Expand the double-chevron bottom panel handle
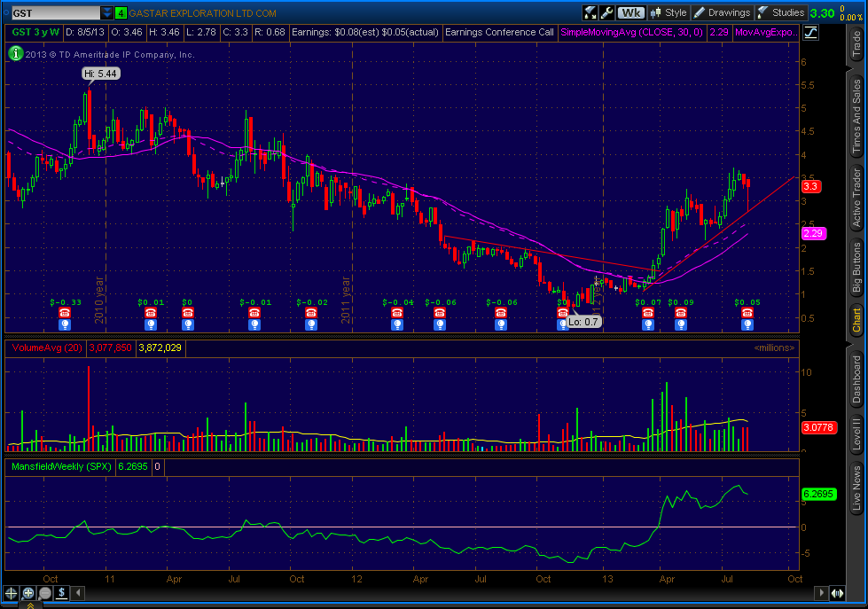Image resolution: width=868 pixels, height=609 pixels. click(30, 605)
